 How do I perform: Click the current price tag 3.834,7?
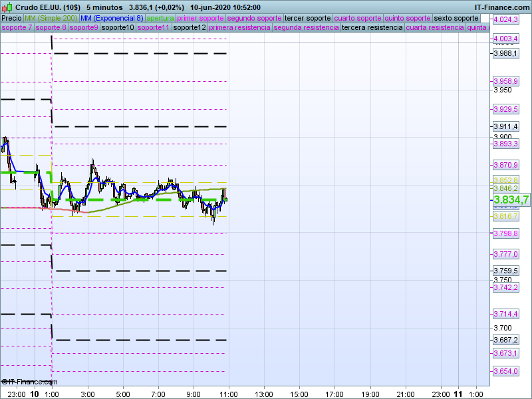click(x=511, y=199)
